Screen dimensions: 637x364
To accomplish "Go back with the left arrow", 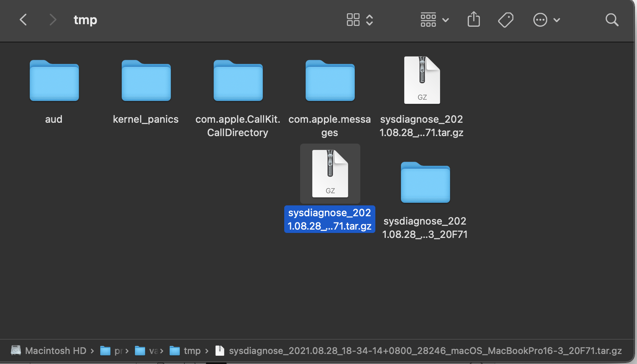I will click(x=23, y=20).
